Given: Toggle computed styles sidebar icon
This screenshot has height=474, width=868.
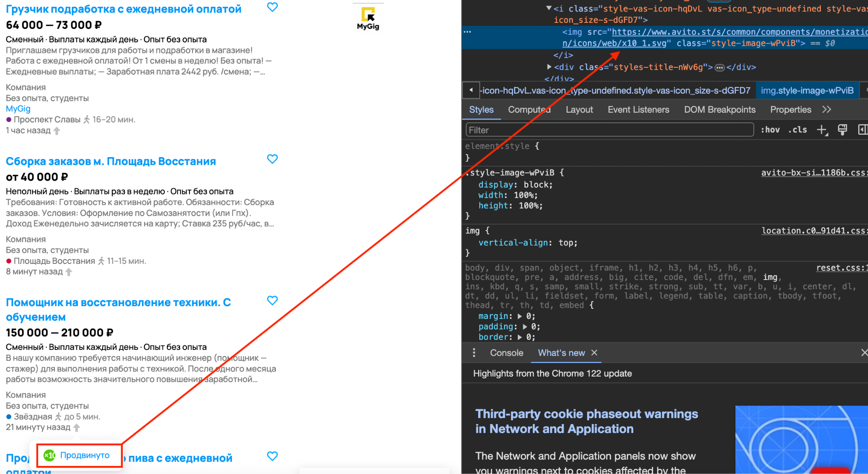Looking at the screenshot, I should (862, 130).
